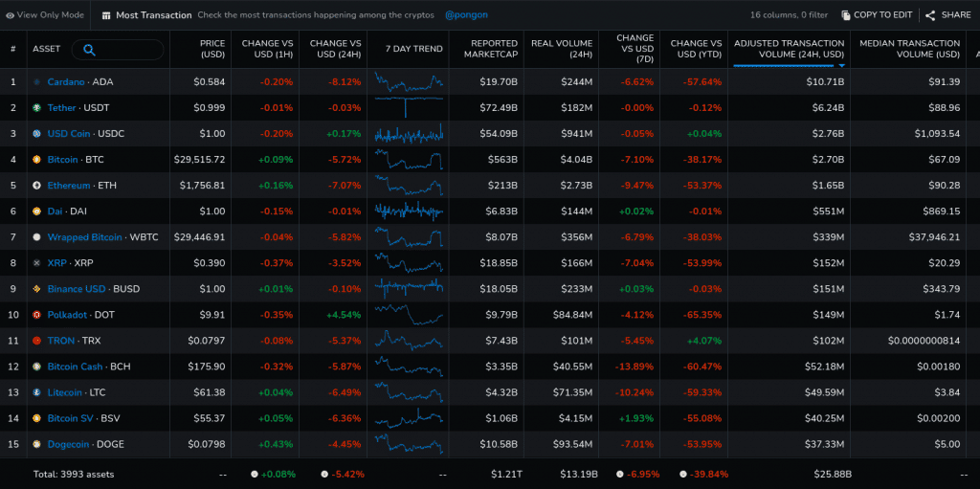
Task: Sort by Change vs USD (1H) header
Action: pyautogui.click(x=268, y=49)
